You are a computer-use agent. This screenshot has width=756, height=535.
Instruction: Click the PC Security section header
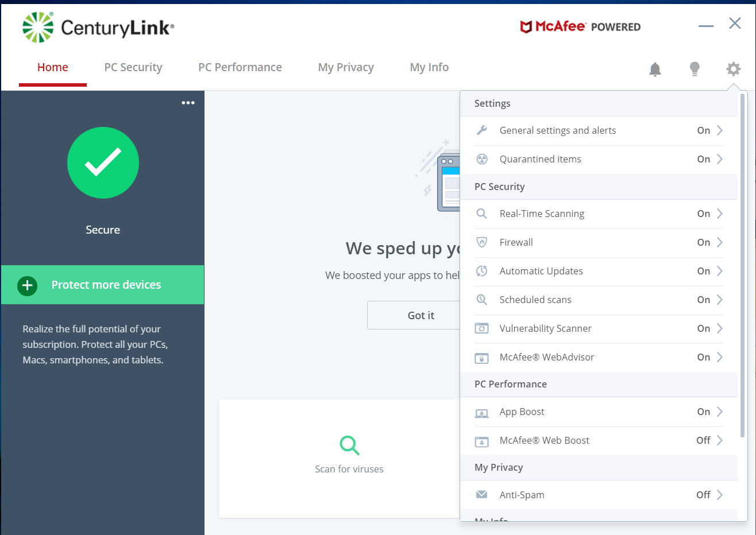coord(599,187)
